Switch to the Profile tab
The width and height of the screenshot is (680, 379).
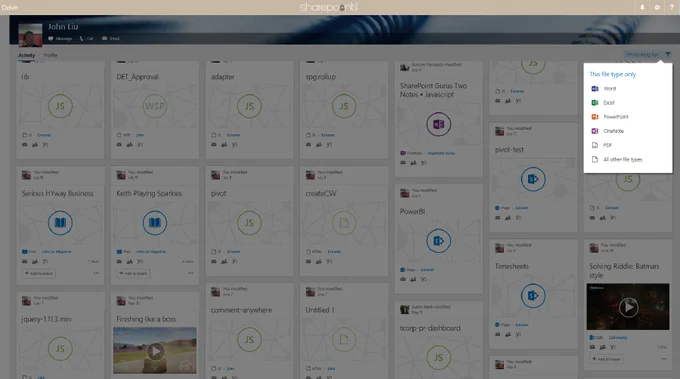click(50, 55)
